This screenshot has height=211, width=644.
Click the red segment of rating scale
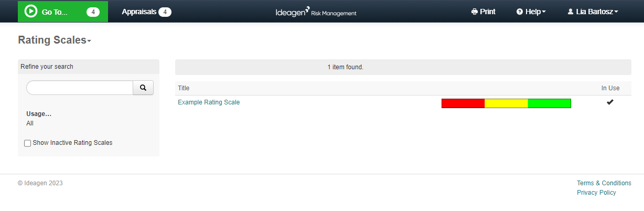pos(463,103)
